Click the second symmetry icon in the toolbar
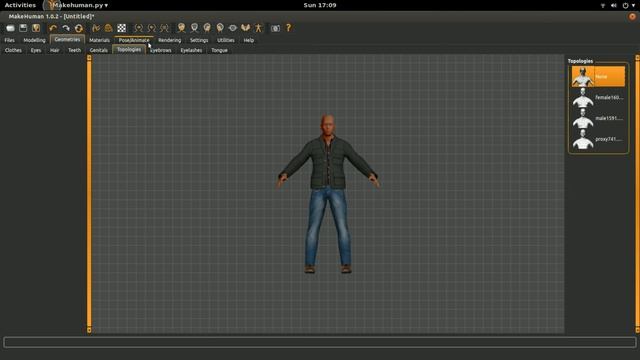 click(x=151, y=28)
